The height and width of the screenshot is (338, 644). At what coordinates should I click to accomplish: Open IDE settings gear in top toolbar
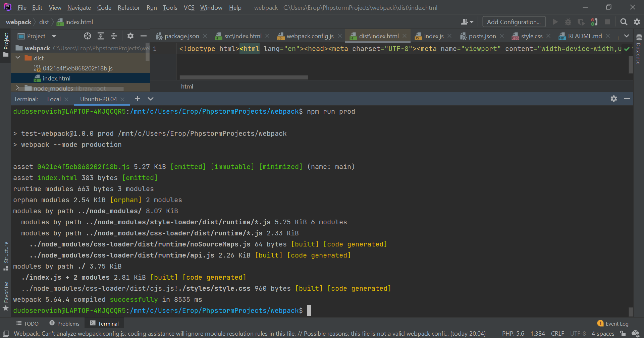tap(637, 22)
